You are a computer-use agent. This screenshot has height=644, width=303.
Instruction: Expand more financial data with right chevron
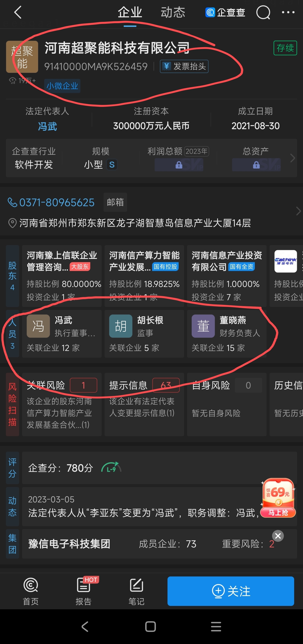292,158
